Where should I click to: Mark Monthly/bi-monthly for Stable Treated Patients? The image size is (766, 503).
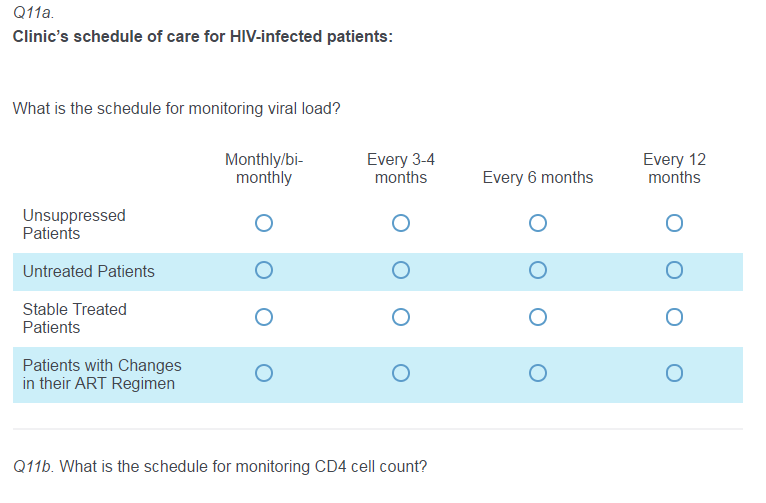[x=264, y=317]
